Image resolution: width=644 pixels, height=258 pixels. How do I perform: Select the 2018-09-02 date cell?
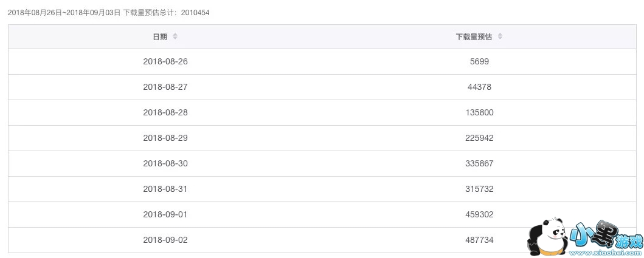165,240
